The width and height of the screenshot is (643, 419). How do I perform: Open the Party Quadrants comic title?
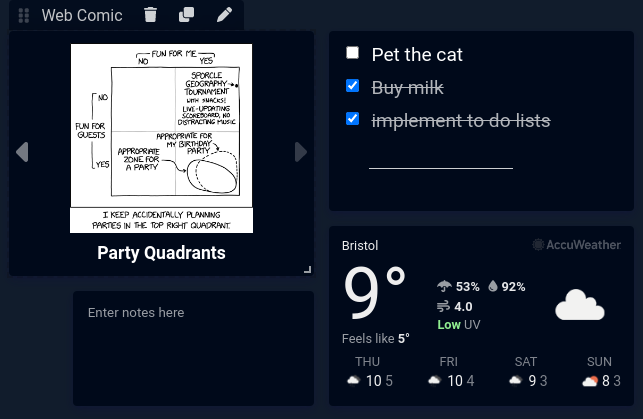point(161,253)
